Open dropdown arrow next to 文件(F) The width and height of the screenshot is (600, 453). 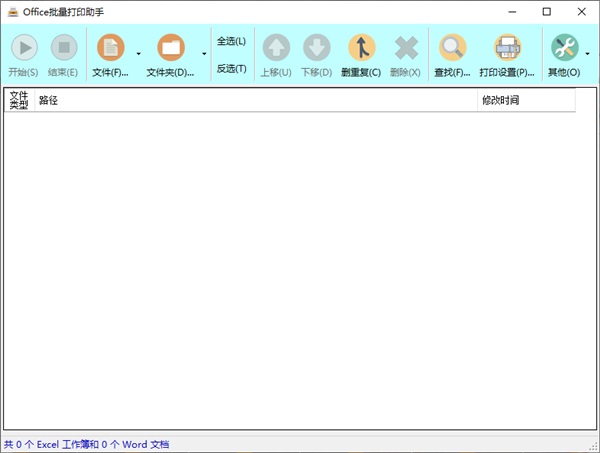pos(139,54)
